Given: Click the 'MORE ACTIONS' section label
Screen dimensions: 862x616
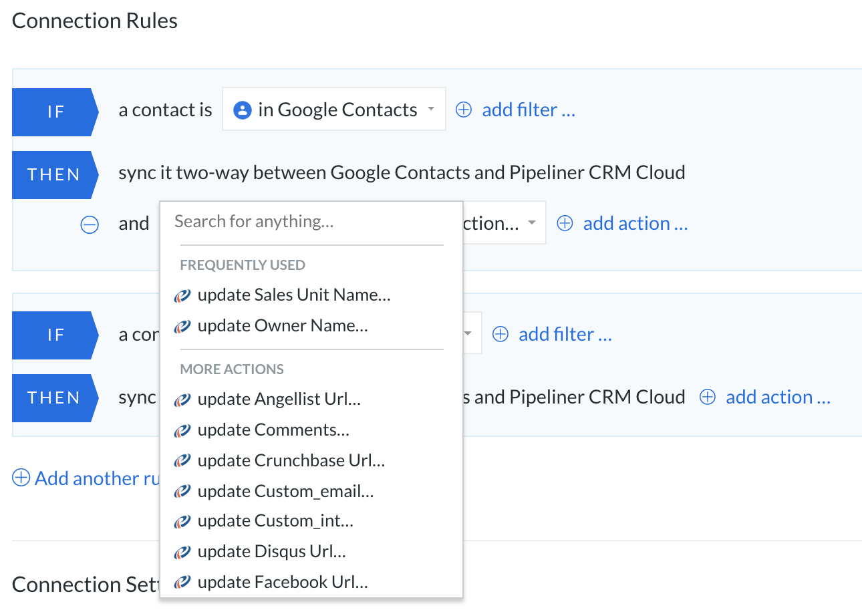Looking at the screenshot, I should (232, 369).
